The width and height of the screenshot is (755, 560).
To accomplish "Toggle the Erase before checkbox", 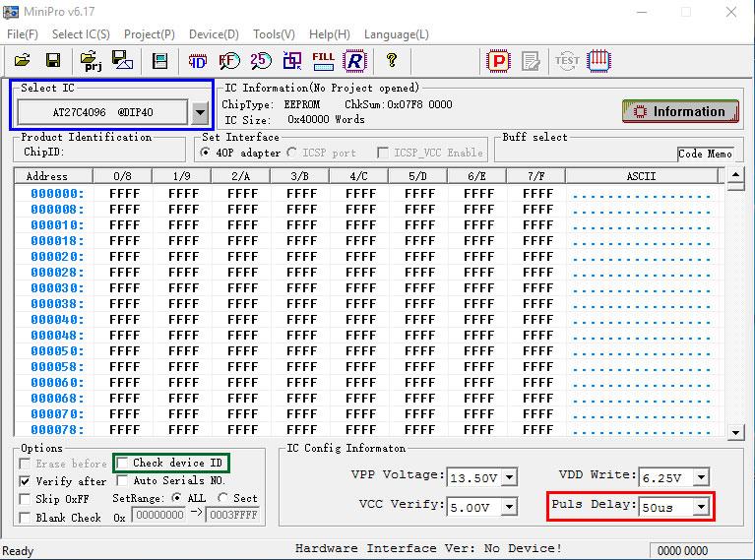I will point(25,464).
